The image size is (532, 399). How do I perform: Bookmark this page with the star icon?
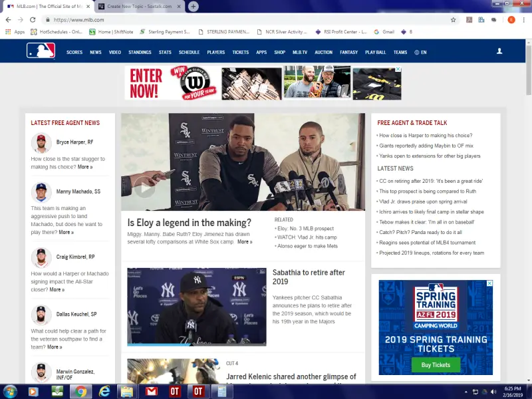[454, 20]
